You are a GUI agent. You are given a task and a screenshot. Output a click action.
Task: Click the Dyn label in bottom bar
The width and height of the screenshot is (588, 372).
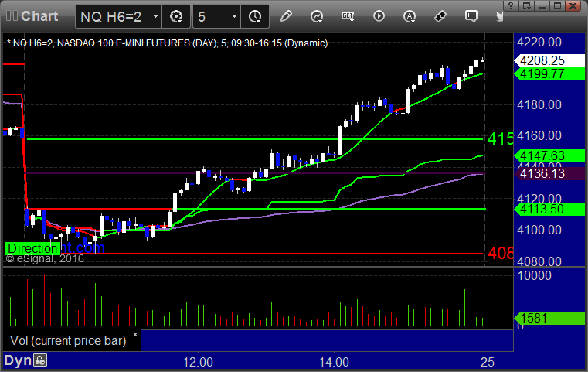[18, 360]
